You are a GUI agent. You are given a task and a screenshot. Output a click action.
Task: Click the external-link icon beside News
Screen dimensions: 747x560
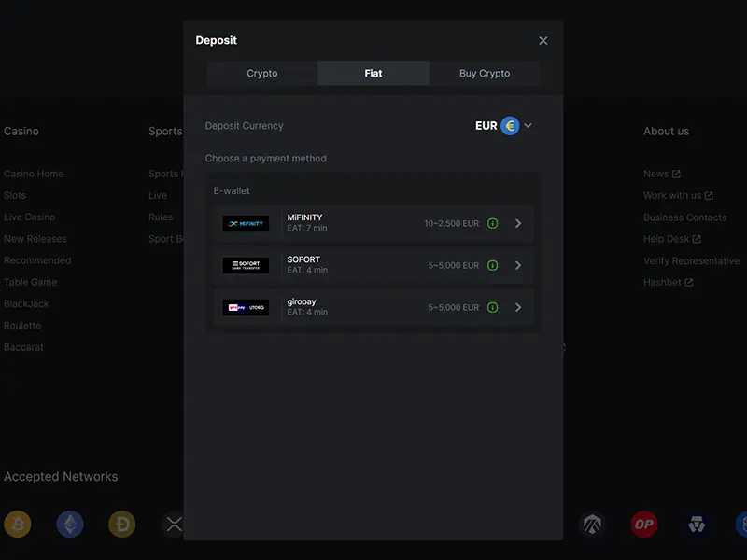coord(676,174)
